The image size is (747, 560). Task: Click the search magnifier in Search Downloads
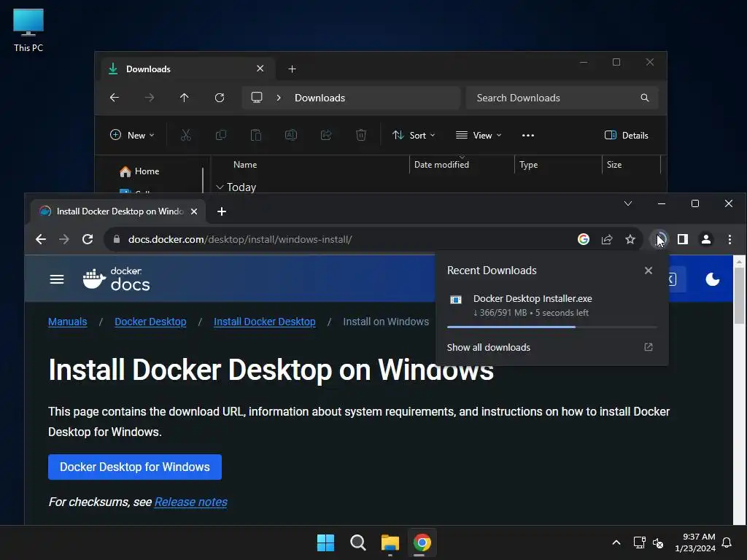(x=645, y=98)
